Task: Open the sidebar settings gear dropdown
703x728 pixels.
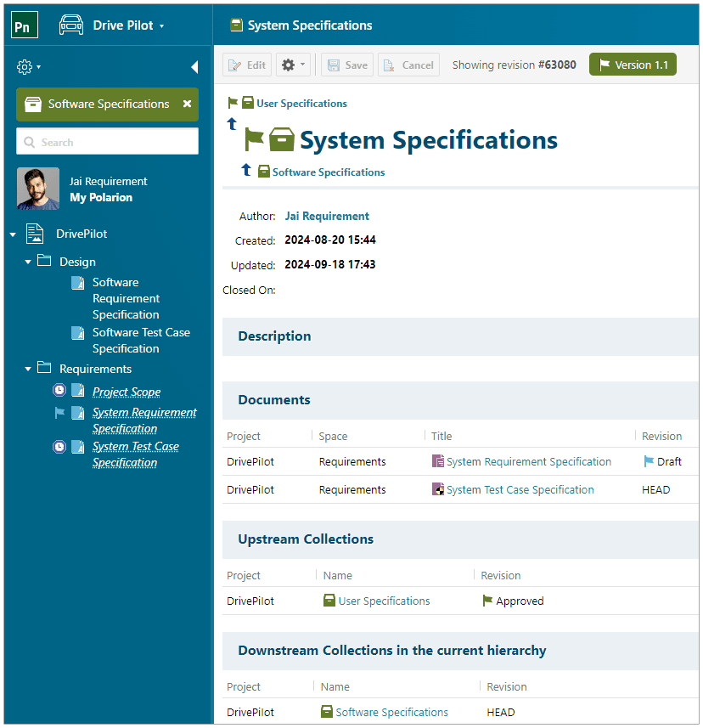Action: (x=29, y=67)
